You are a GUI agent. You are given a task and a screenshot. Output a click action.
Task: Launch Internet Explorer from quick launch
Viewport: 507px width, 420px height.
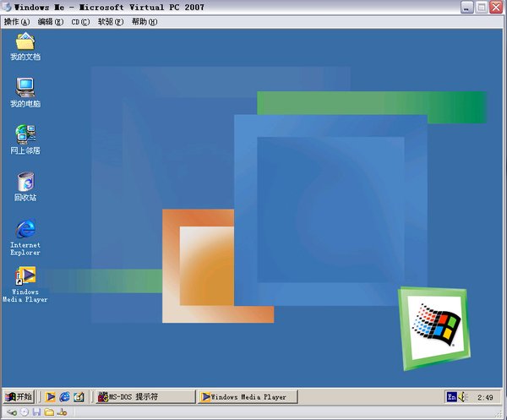coord(64,396)
